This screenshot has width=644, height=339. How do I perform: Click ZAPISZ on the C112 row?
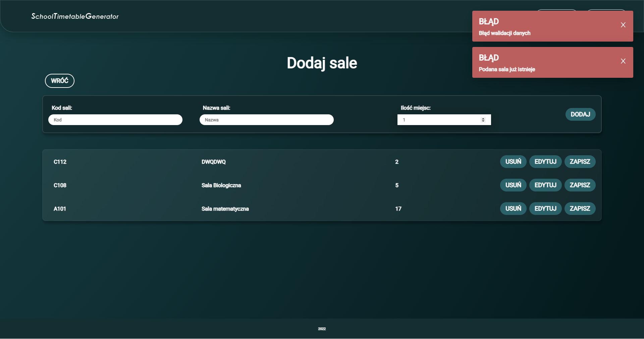(x=580, y=162)
